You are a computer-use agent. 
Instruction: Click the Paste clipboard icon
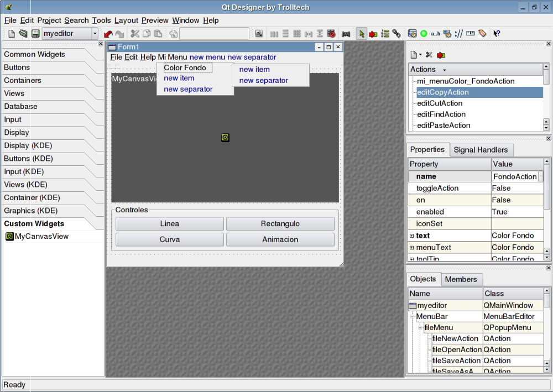(158, 34)
